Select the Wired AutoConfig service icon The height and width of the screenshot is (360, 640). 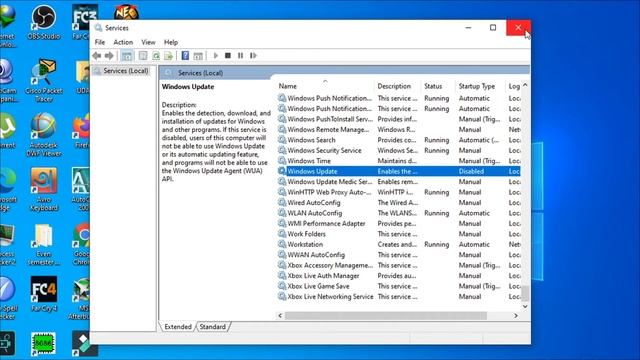(x=282, y=202)
